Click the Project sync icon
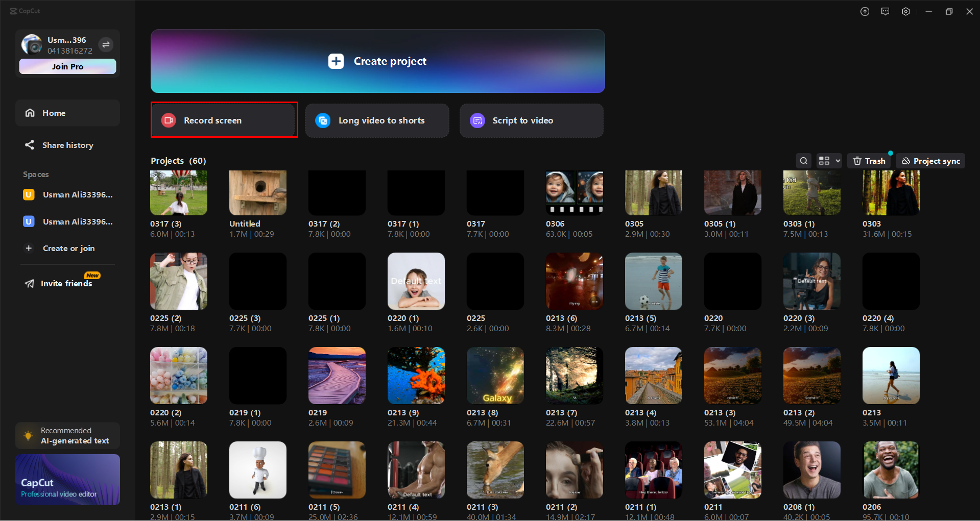Viewport: 980px width, 521px height. (929, 161)
